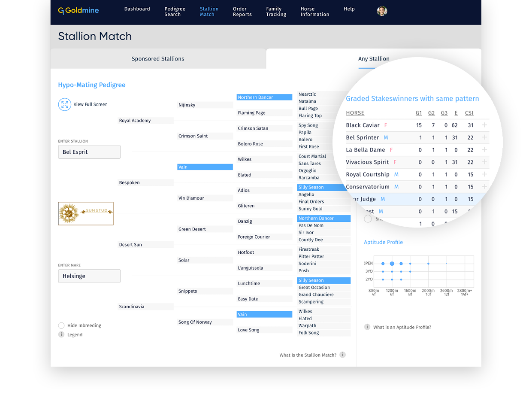
Task: Switch to the Sponsored Stallions tab
Action: click(158, 59)
